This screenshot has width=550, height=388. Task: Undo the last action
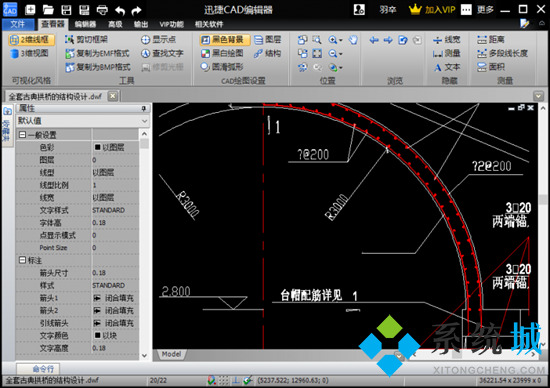click(x=120, y=10)
